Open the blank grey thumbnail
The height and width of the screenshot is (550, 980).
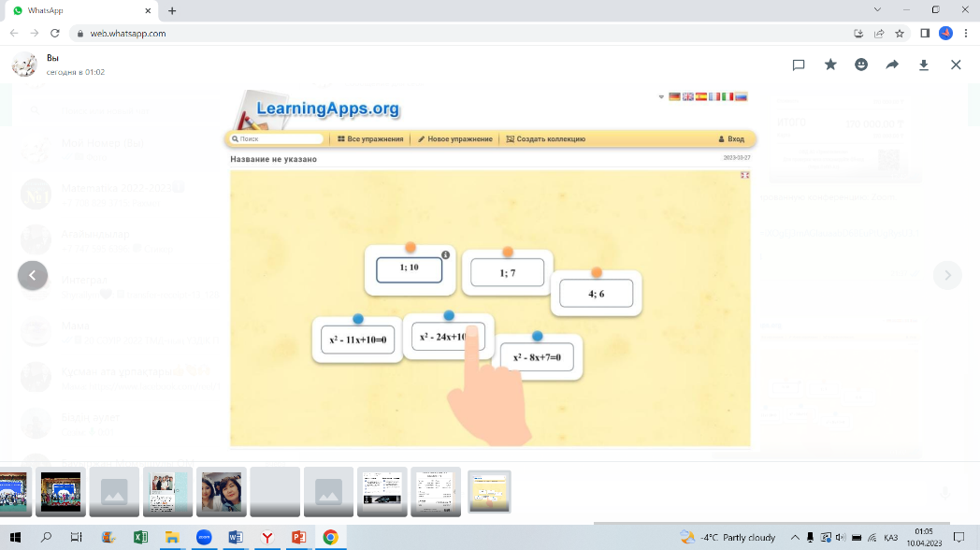pyautogui.click(x=275, y=492)
